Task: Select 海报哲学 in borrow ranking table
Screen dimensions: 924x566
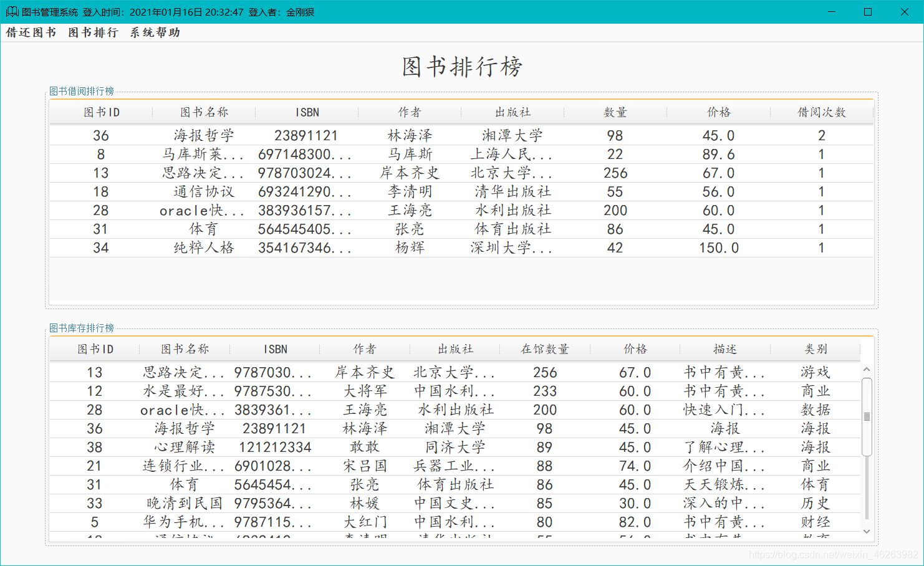Action: point(204,135)
